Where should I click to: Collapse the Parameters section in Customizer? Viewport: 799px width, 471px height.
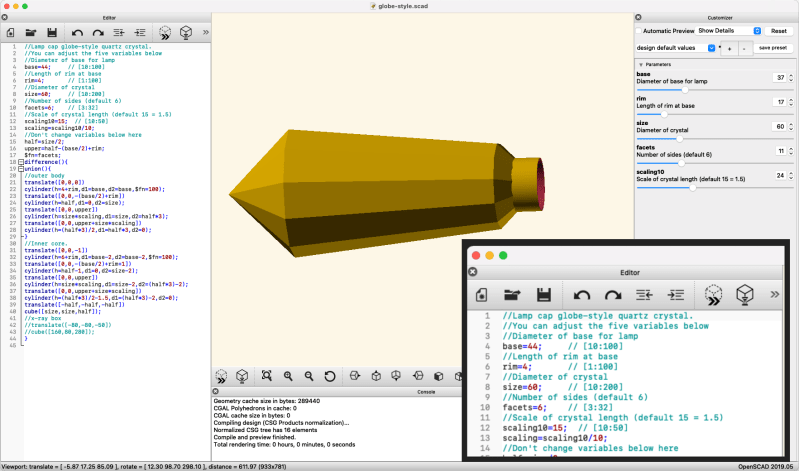pyautogui.click(x=641, y=65)
